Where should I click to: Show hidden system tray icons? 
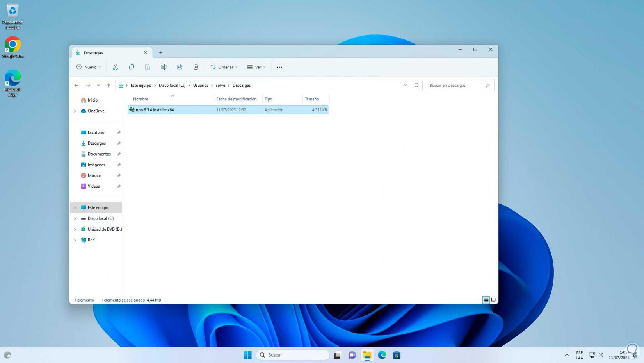click(x=567, y=355)
